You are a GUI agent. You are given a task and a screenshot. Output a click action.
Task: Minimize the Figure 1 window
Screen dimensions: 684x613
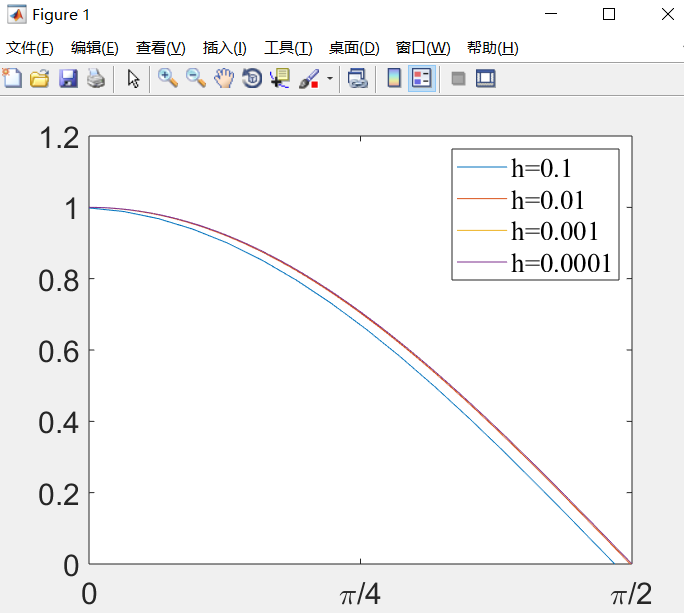pos(551,14)
